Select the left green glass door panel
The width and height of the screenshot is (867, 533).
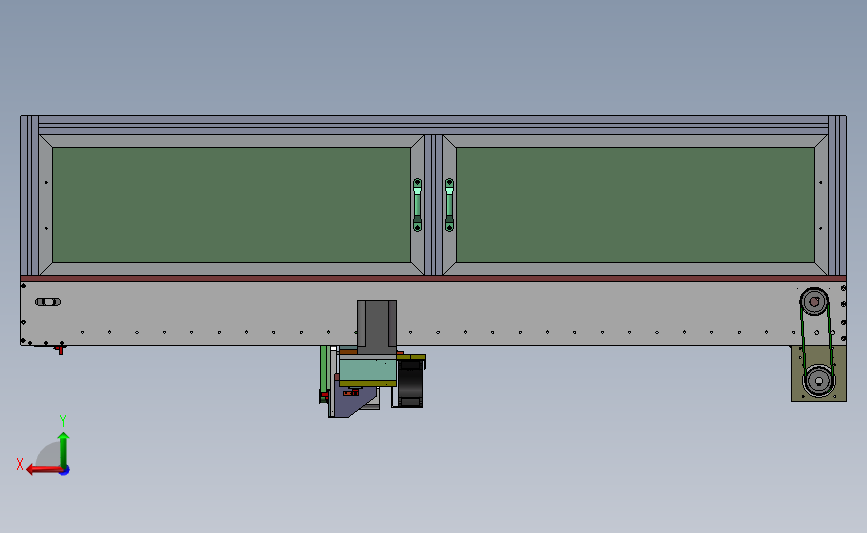click(x=231, y=205)
